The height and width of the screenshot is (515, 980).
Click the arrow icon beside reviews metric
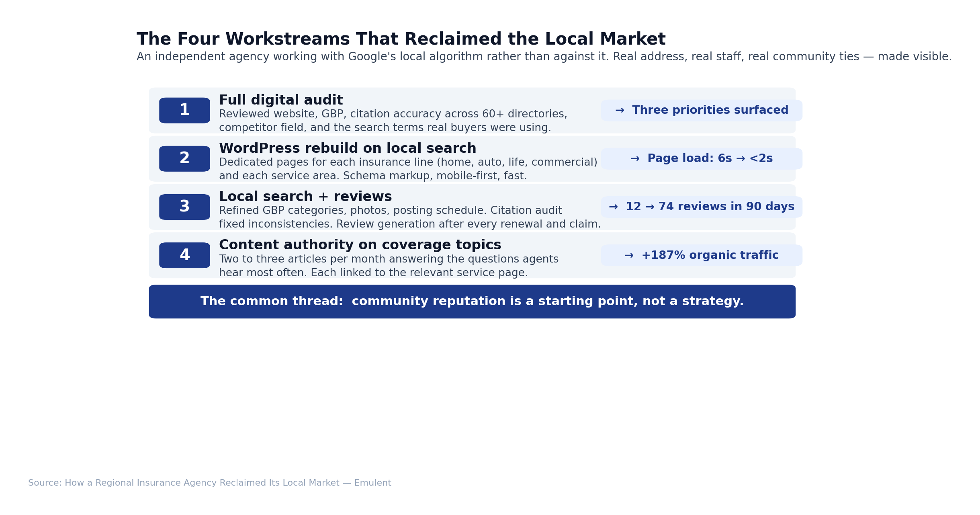(x=613, y=206)
